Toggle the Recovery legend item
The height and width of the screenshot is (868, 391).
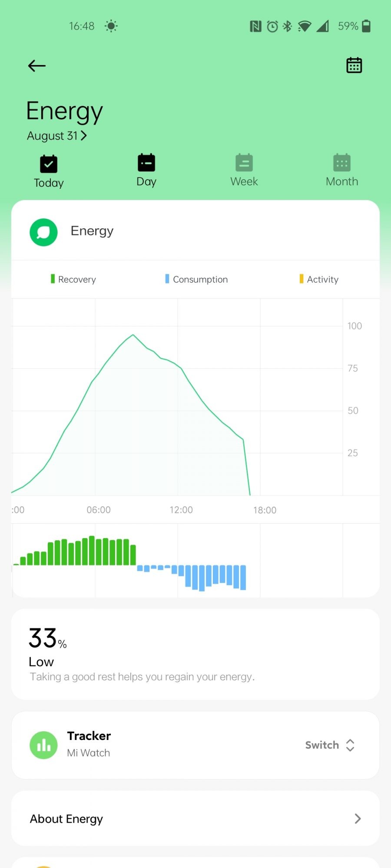tap(73, 279)
